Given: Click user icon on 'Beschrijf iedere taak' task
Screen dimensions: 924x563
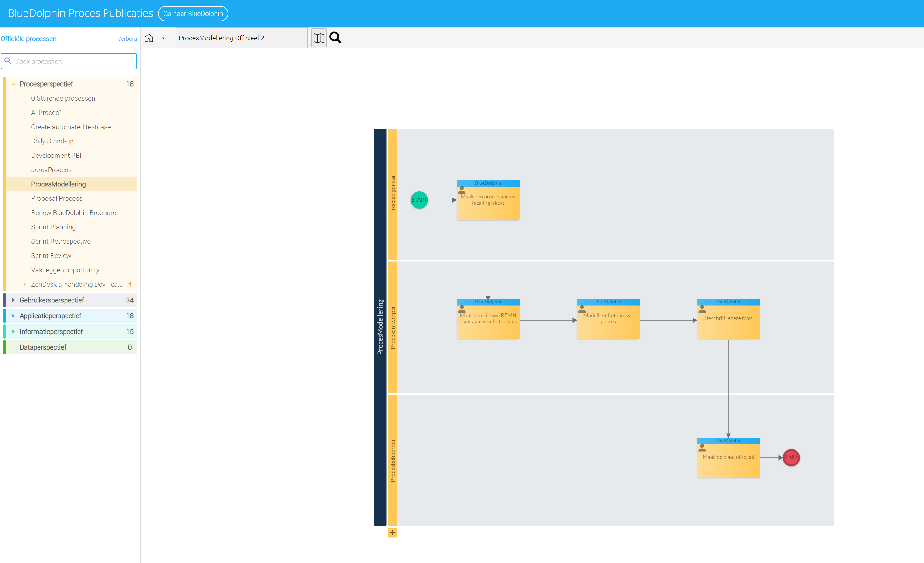Looking at the screenshot, I should pos(702,309).
